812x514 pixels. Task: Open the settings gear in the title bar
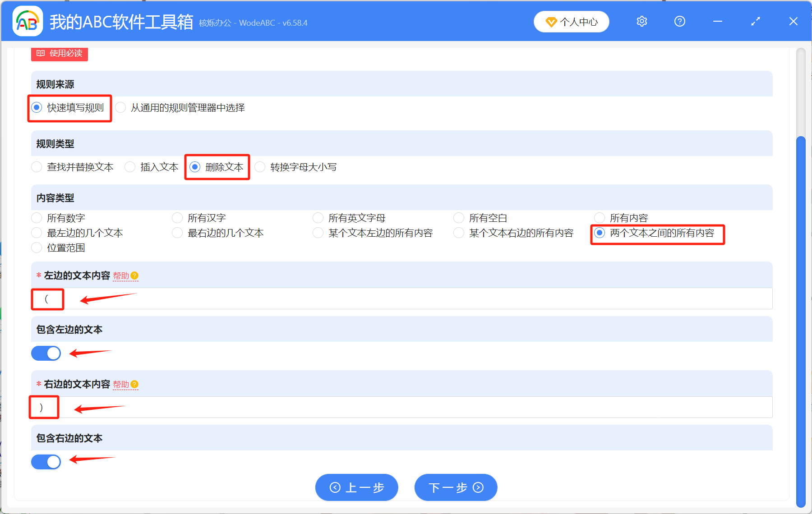[641, 21]
